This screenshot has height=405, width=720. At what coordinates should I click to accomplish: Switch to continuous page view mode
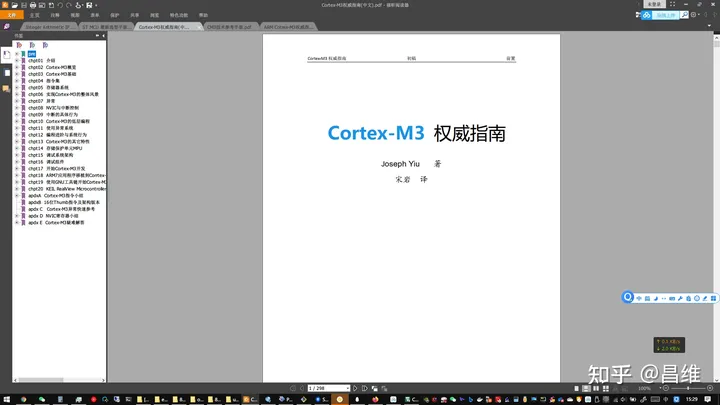pos(586,388)
